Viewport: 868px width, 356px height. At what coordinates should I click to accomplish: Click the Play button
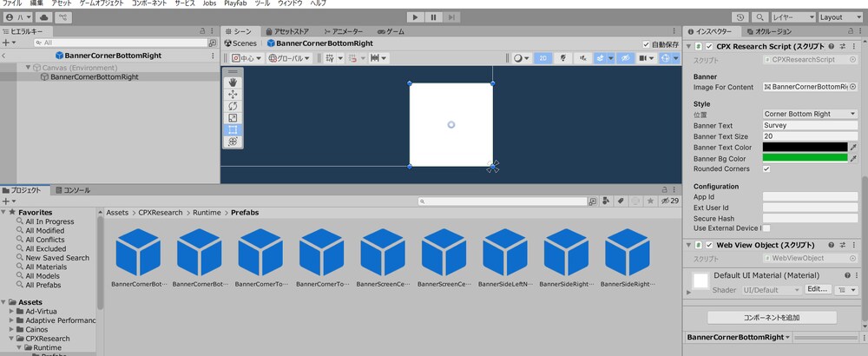coord(416,17)
